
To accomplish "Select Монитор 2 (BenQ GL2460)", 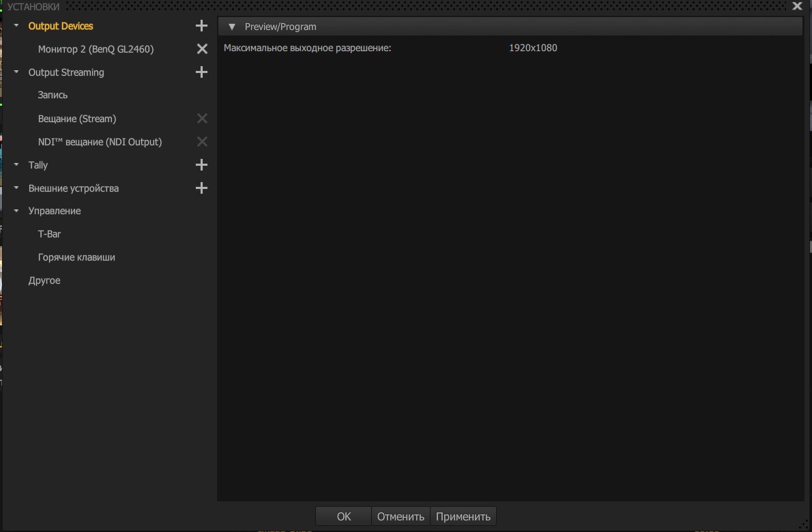I will click(x=96, y=49).
